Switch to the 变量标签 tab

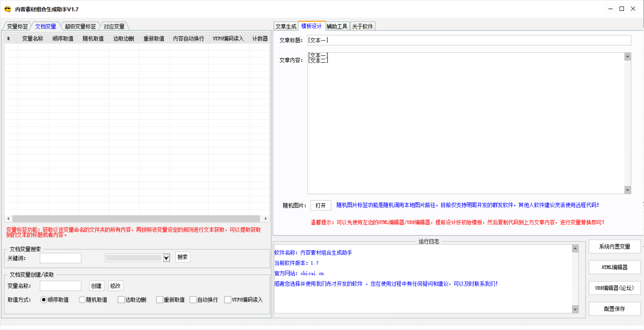click(x=17, y=26)
